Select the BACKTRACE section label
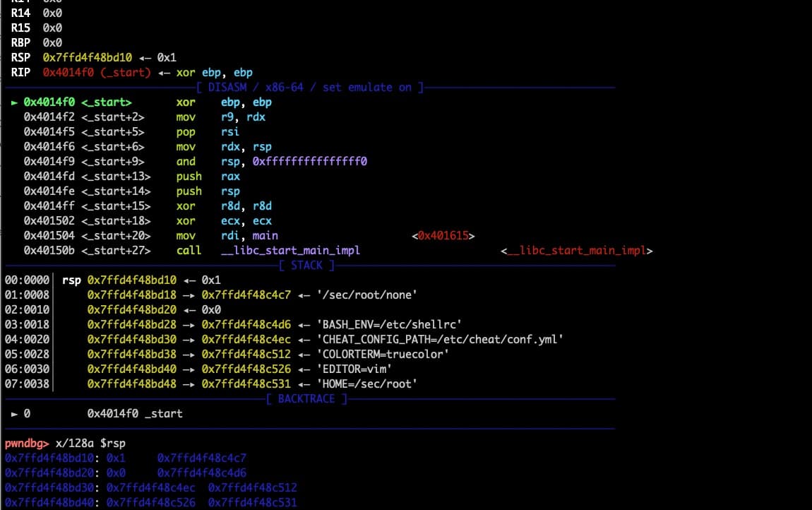This screenshot has height=510, width=812. (x=305, y=398)
